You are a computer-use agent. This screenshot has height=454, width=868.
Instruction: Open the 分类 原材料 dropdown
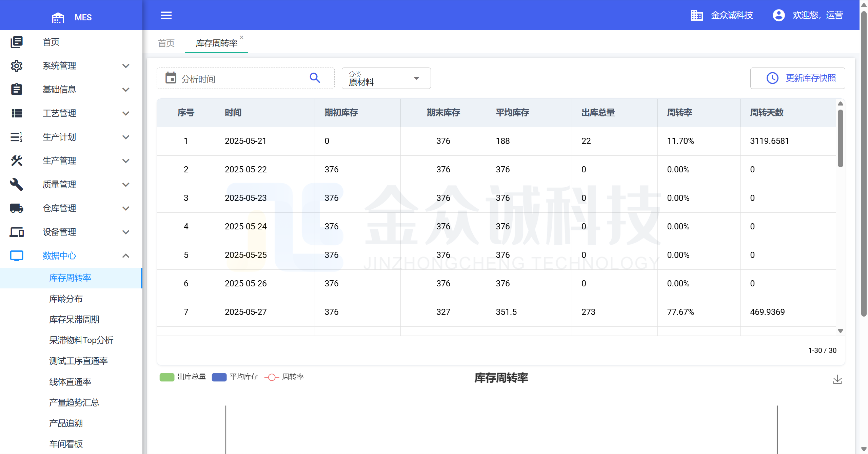(386, 78)
